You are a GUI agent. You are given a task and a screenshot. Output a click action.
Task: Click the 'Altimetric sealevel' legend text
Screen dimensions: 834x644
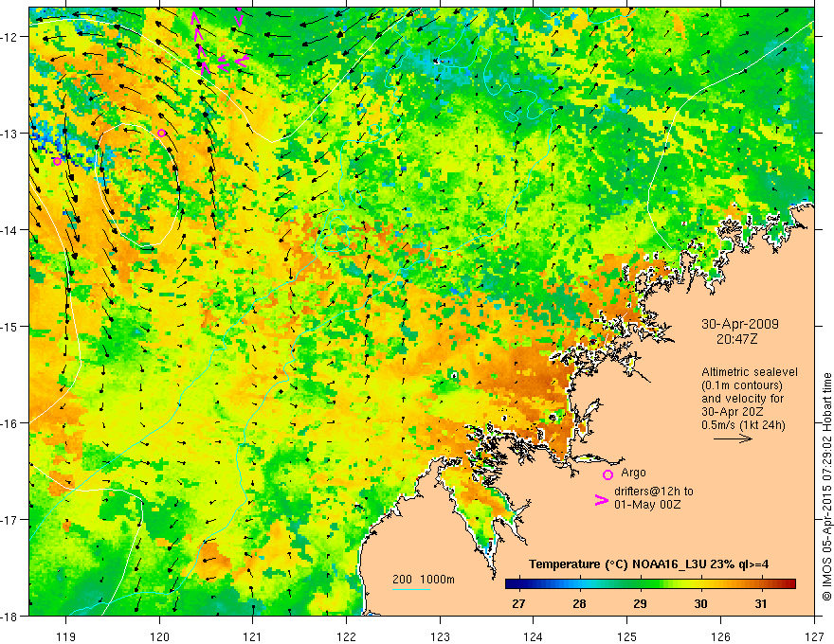click(750, 372)
